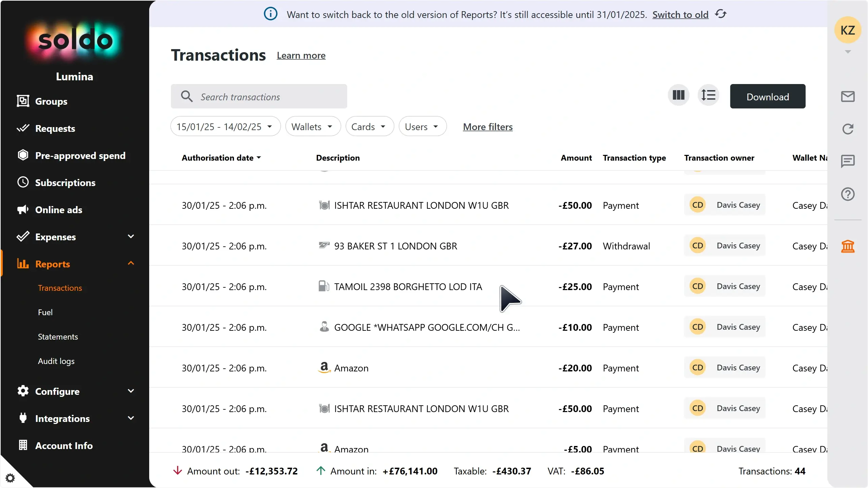Click the Learn more link
The image size is (868, 488).
click(x=301, y=55)
